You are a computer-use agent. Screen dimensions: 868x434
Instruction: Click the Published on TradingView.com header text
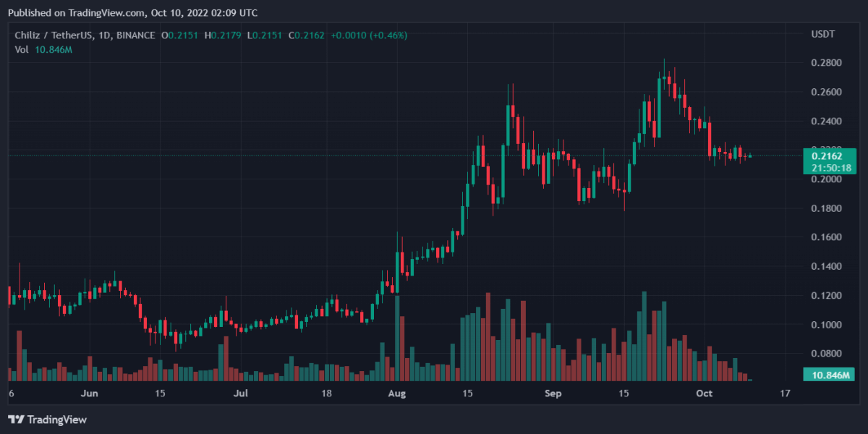click(x=132, y=13)
